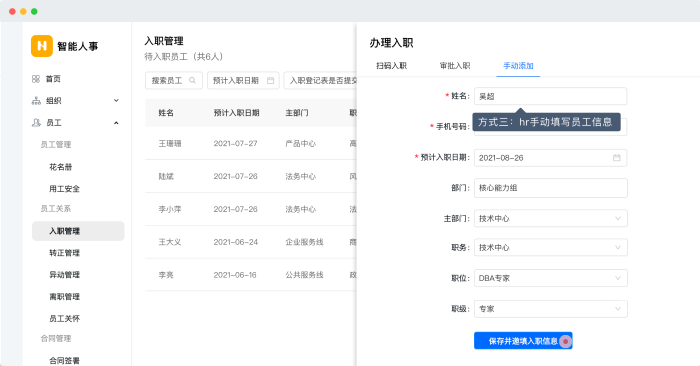Click the 搜索员工 search field
The image size is (700, 366).
(x=174, y=80)
